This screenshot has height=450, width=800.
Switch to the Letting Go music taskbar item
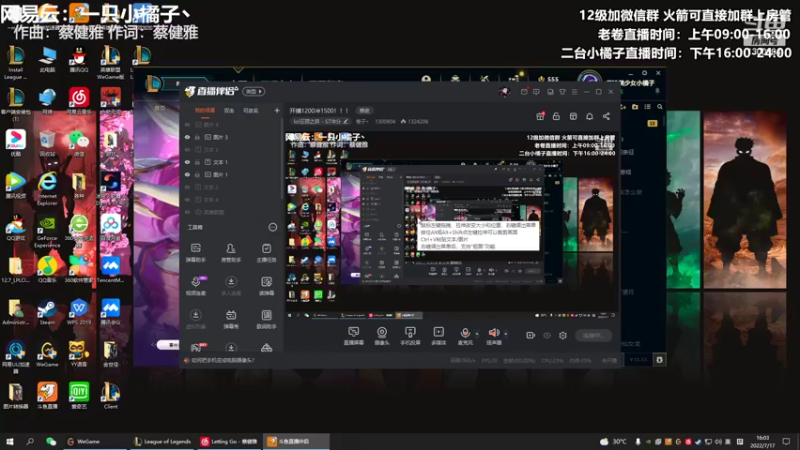tap(230, 441)
